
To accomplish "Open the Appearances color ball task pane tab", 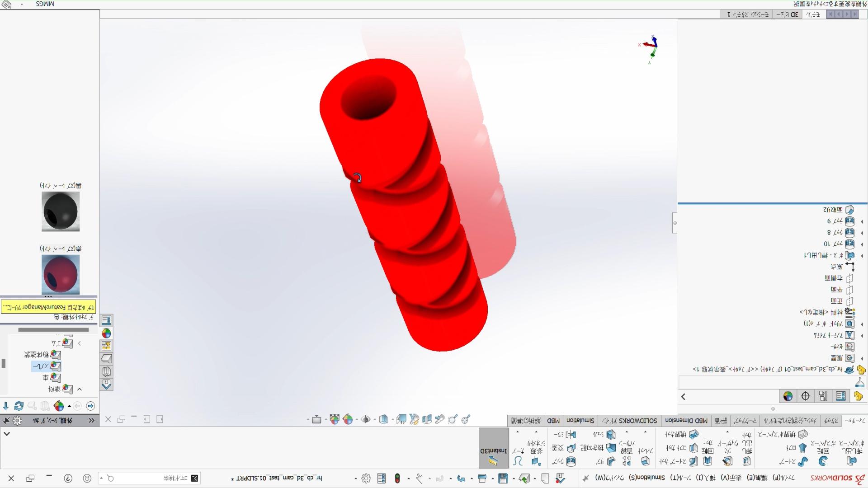I will (106, 333).
